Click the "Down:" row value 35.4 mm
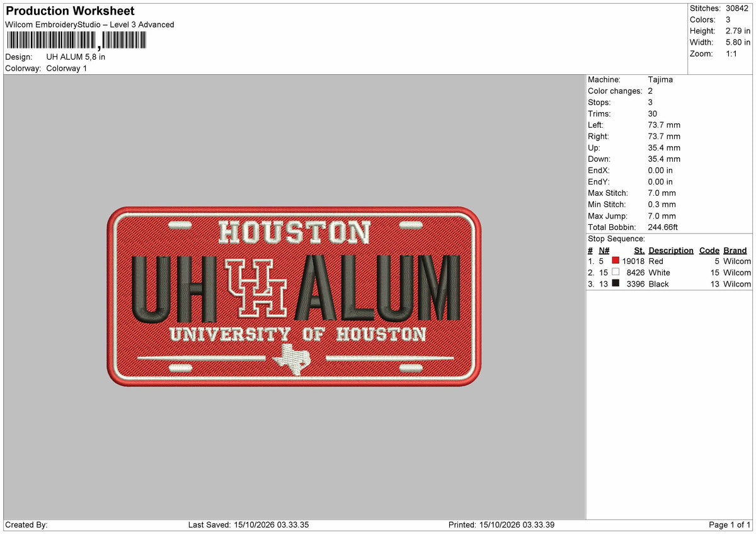This screenshot has height=534, width=756. tap(664, 159)
